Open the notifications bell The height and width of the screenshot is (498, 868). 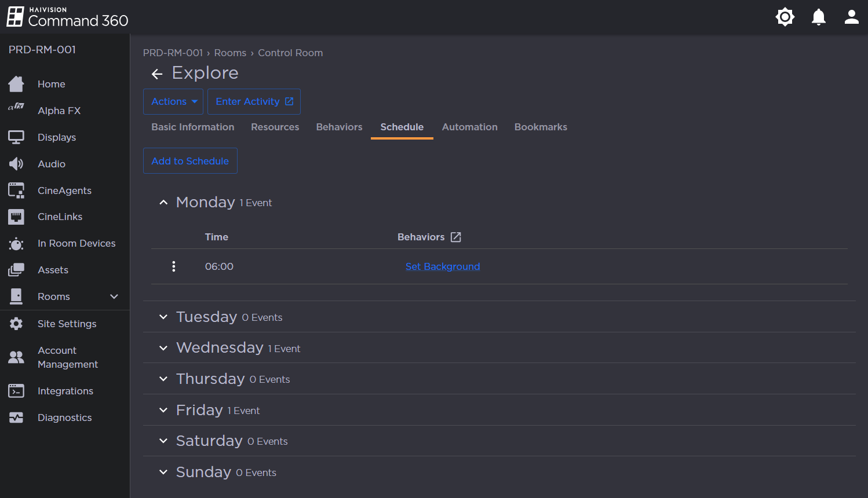coord(819,17)
